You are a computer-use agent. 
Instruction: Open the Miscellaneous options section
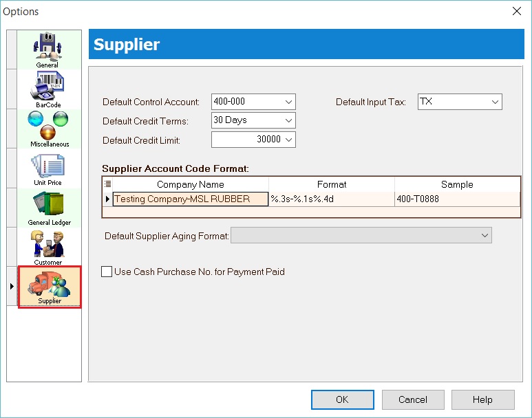point(48,129)
